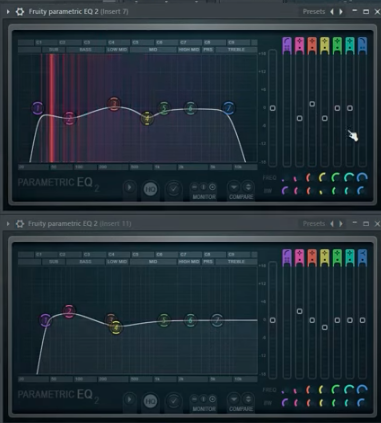
Task: Click the orange band 3 type icon in bottom EQ
Action: (312, 258)
